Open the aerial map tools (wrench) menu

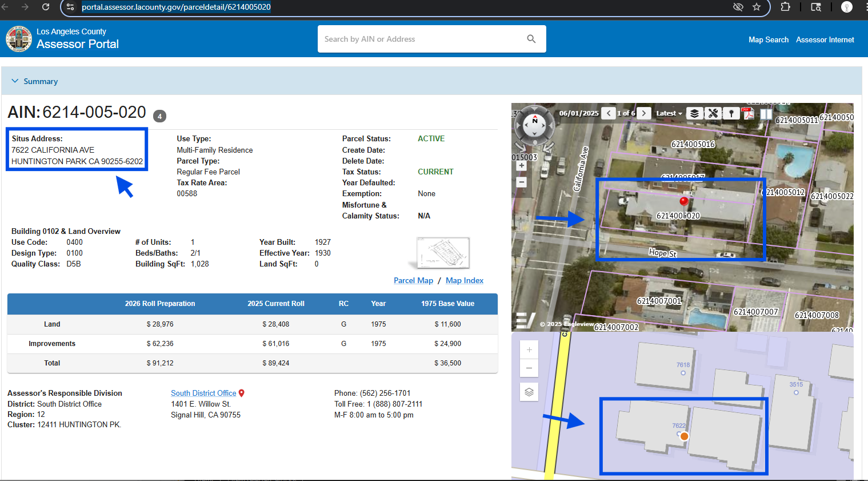pyautogui.click(x=713, y=113)
